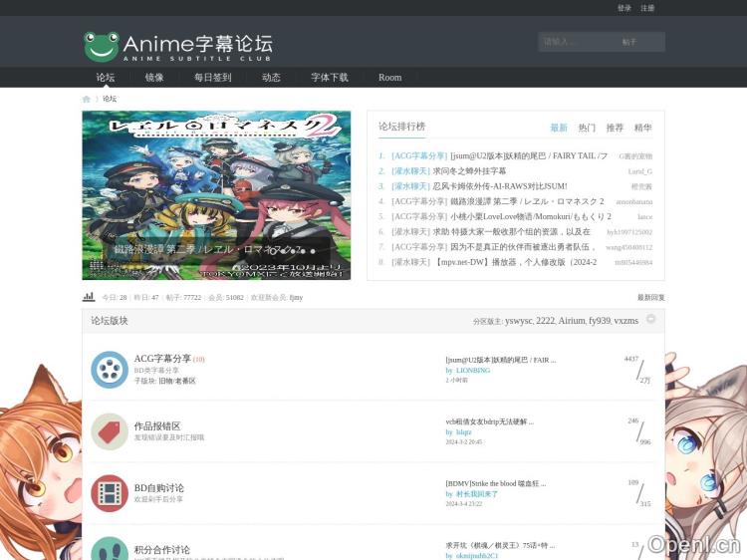The height and width of the screenshot is (560, 747).
Task: Click the 积分合作讨论 teal board icon
Action: (x=110, y=549)
